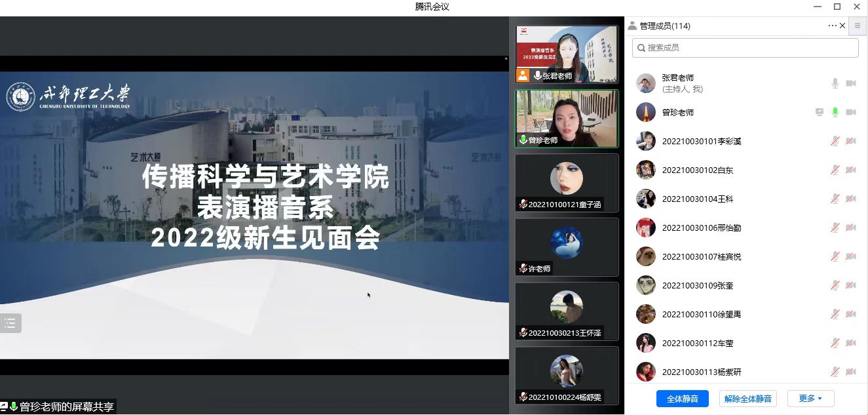Click the 管理成员(114) panel title
Viewport: 868px width, 415px height.
[665, 26]
